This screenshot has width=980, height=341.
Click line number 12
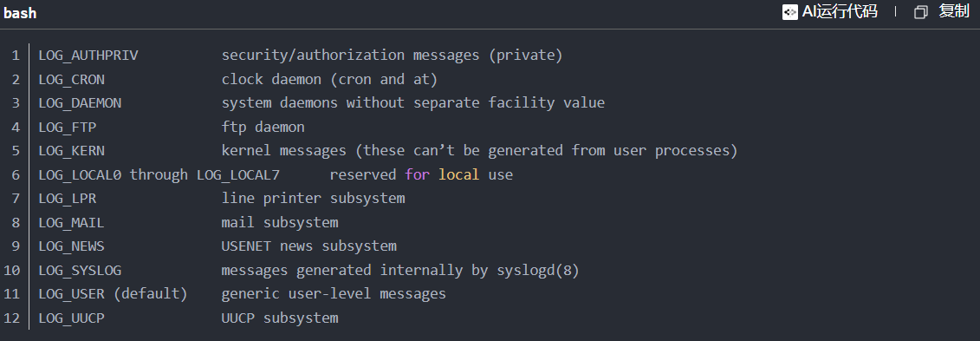(x=12, y=318)
